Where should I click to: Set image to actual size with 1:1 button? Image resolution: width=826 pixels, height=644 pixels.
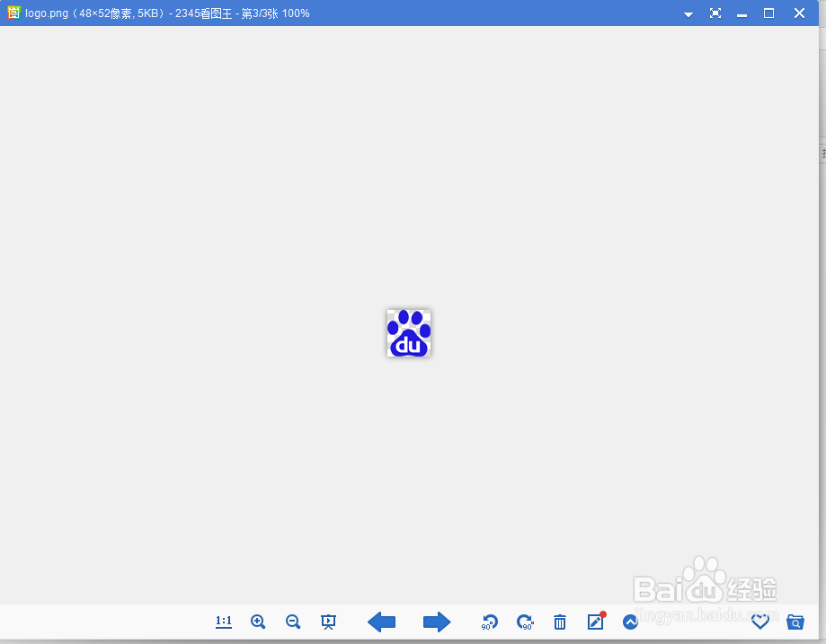pos(224,622)
